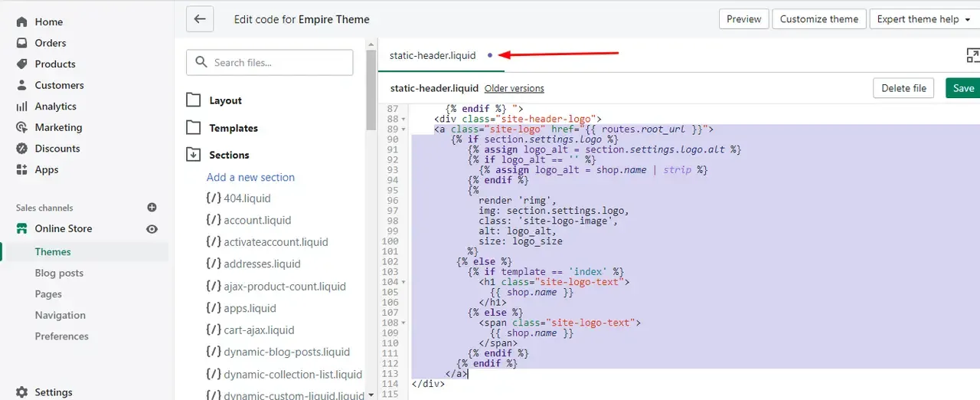Add a sales channel with plus icon
The height and width of the screenshot is (400, 980).
click(152, 208)
